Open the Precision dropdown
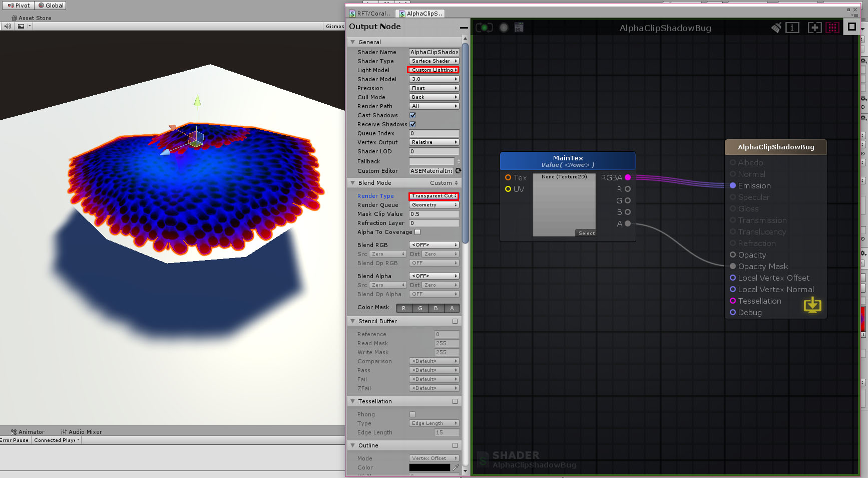 coord(434,88)
